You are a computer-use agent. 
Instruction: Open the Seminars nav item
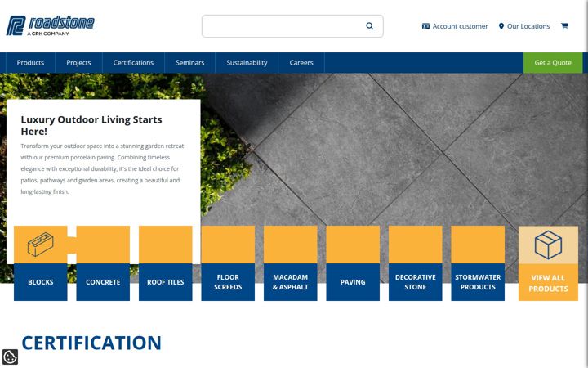point(189,63)
